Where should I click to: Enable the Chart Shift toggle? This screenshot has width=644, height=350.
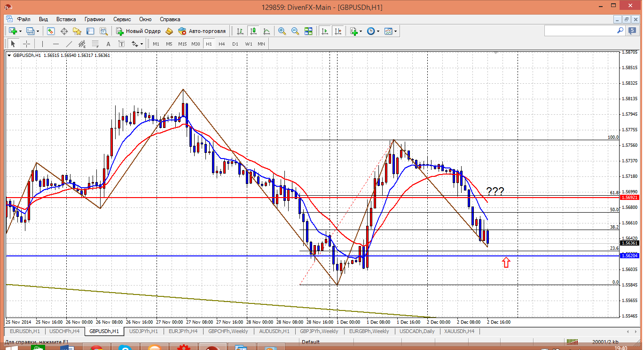click(338, 31)
